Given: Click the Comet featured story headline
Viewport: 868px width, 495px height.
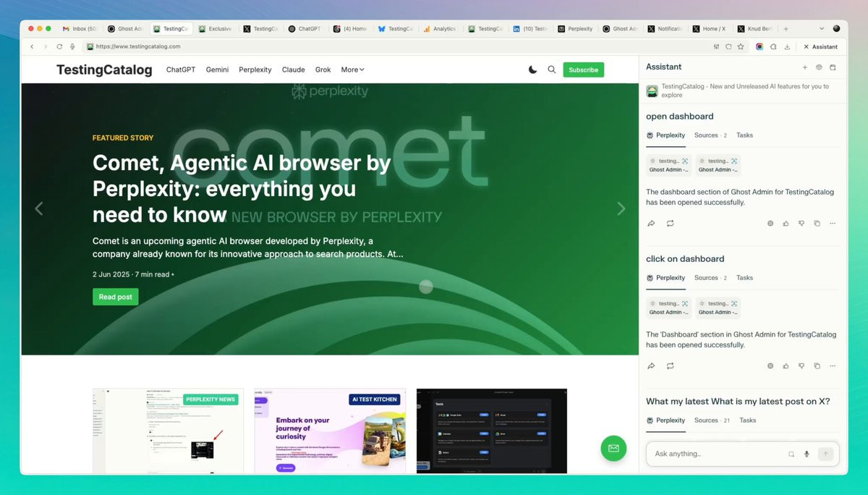Looking at the screenshot, I should point(242,189).
